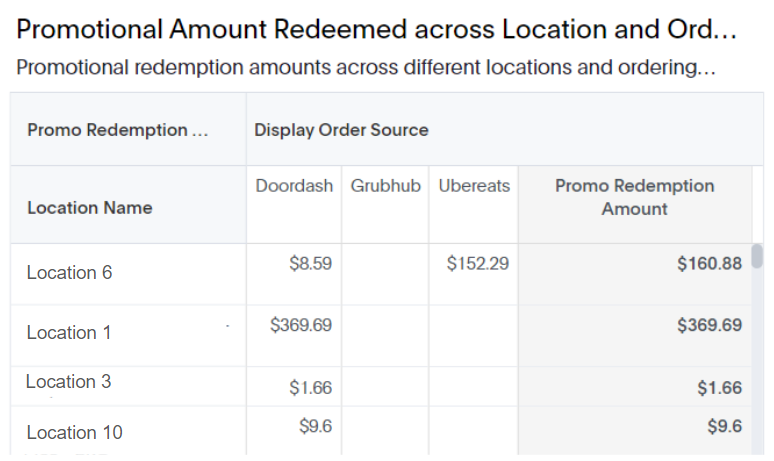Click the $8.59 Doordash cell
Screen dimensions: 774x461
310,264
